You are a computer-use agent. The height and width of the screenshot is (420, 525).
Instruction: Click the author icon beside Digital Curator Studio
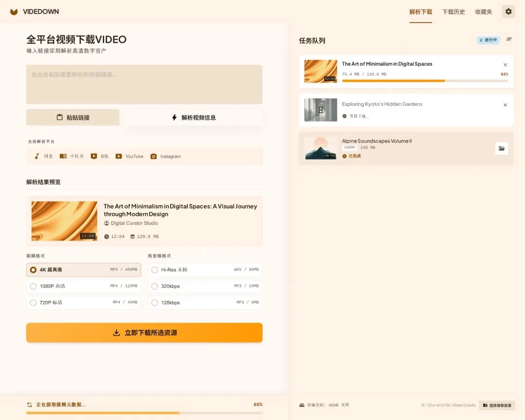click(106, 223)
